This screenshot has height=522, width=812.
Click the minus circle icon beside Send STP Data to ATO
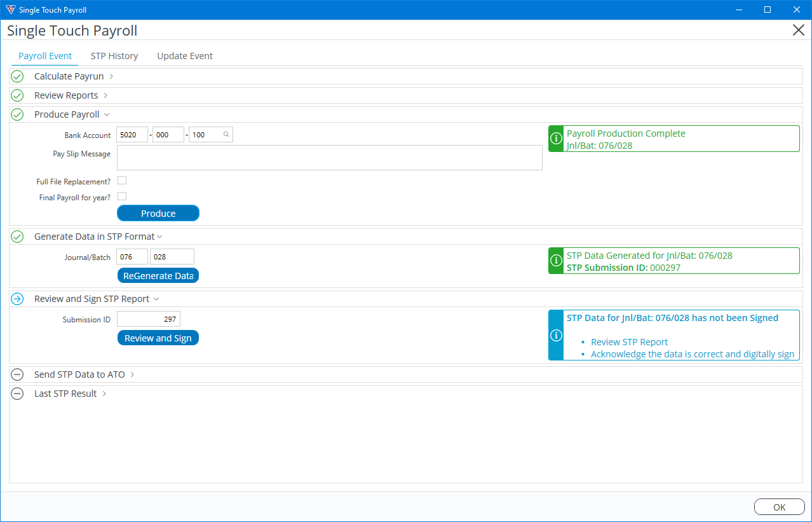point(17,374)
